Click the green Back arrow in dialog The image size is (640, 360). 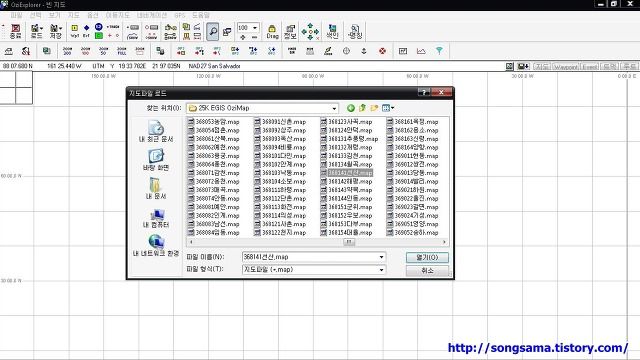click(351, 108)
